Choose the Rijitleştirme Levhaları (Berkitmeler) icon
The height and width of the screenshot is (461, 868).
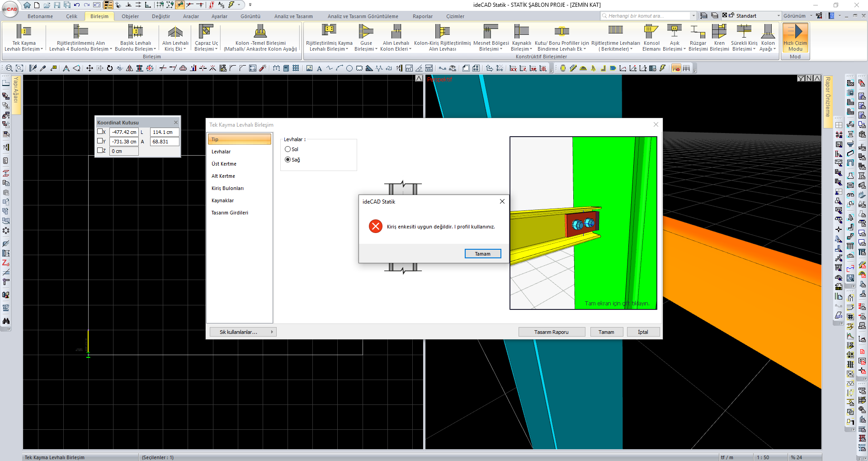(615, 30)
